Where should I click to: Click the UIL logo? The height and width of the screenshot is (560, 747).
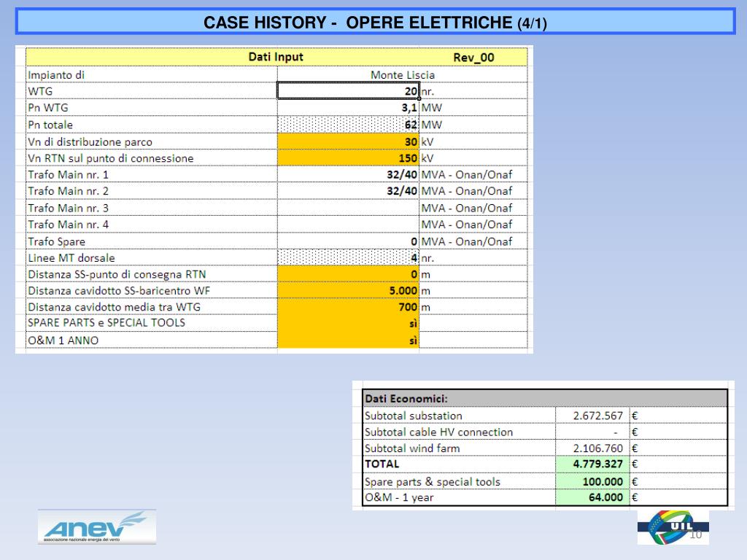pos(673,527)
